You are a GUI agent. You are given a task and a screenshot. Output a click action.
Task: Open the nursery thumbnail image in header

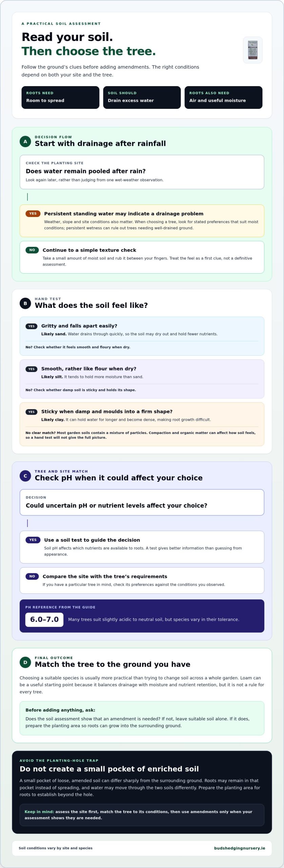tap(253, 50)
